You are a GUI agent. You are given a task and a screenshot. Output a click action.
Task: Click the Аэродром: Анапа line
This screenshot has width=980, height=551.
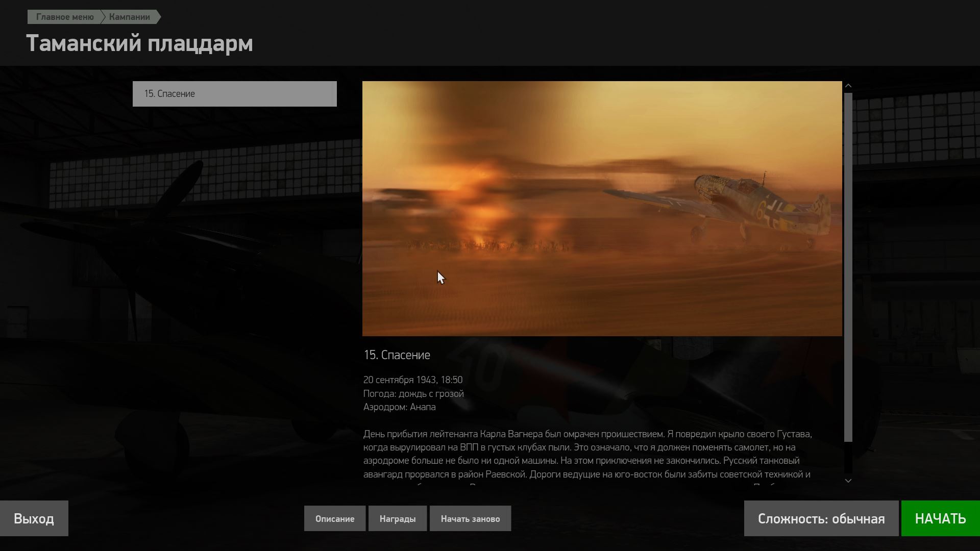coord(400,407)
